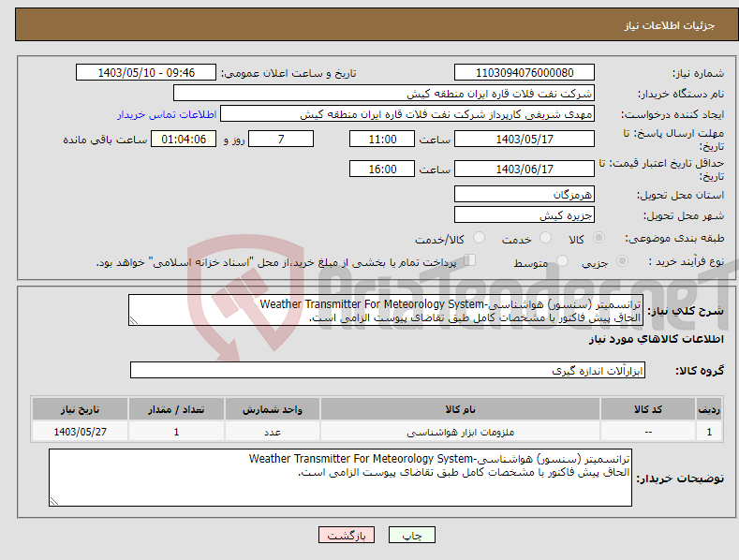The height and width of the screenshot is (560, 739).
Task: Select the متوسط purchase type radio
Action: point(562,261)
